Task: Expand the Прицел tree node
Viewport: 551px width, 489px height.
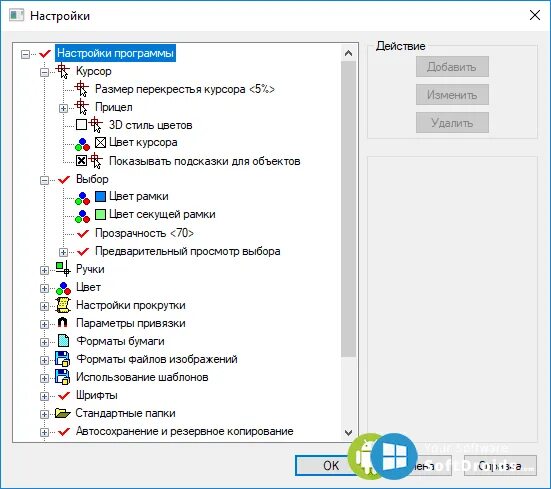Action: [63, 108]
